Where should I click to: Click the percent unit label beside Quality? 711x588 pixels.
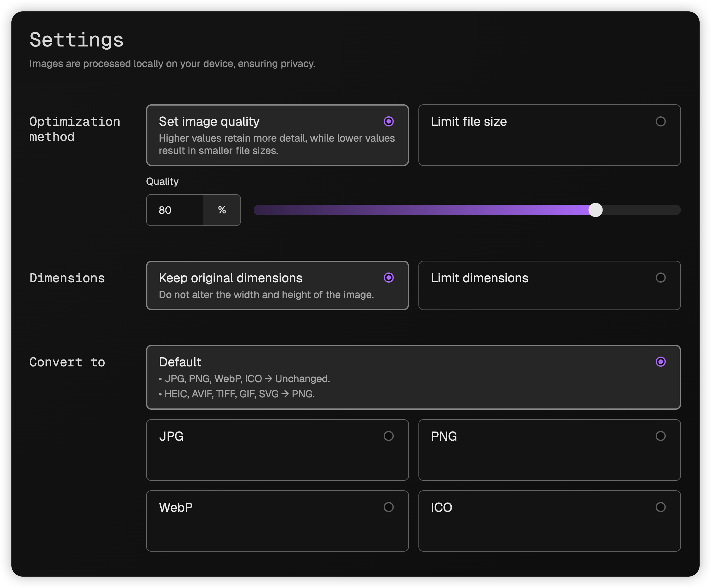(x=222, y=210)
